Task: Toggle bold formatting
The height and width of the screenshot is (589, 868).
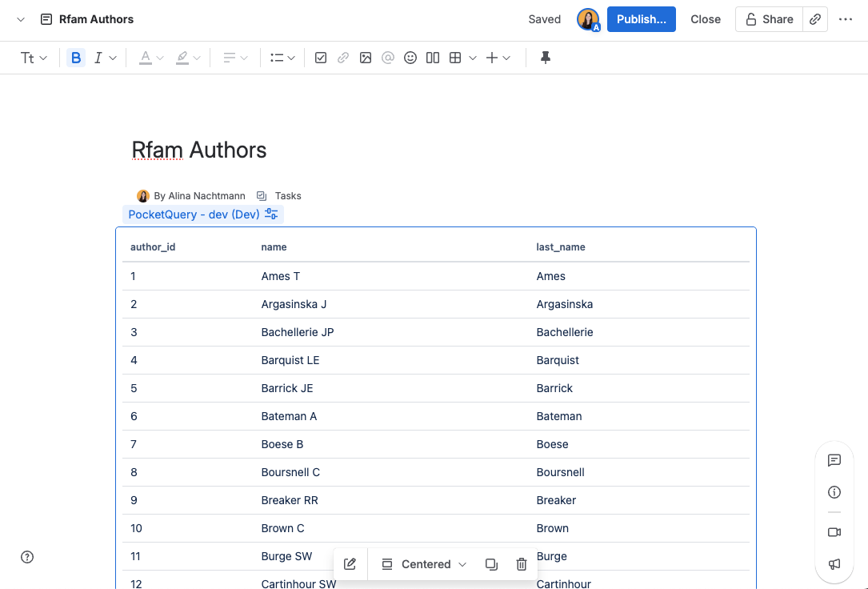Action: (x=76, y=57)
